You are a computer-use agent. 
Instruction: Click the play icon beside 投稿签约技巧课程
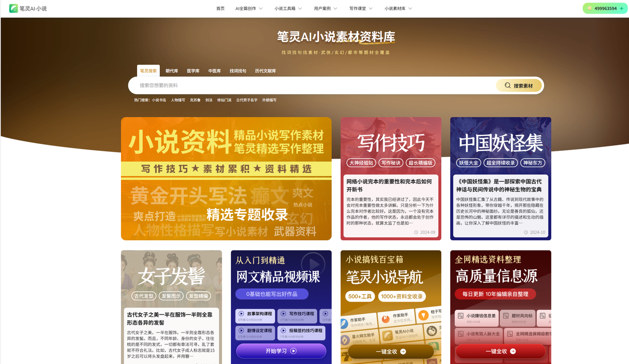(x=283, y=331)
